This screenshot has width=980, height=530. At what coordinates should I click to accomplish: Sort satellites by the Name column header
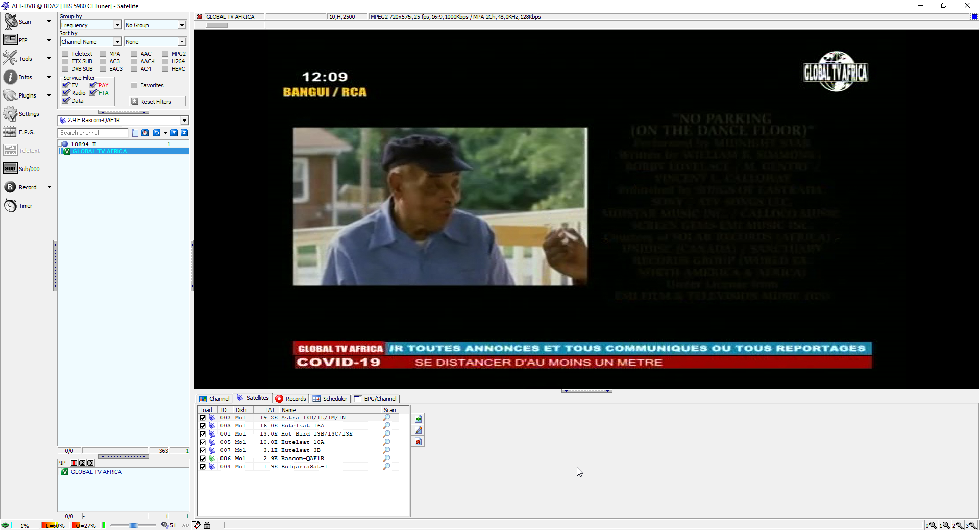click(x=330, y=410)
